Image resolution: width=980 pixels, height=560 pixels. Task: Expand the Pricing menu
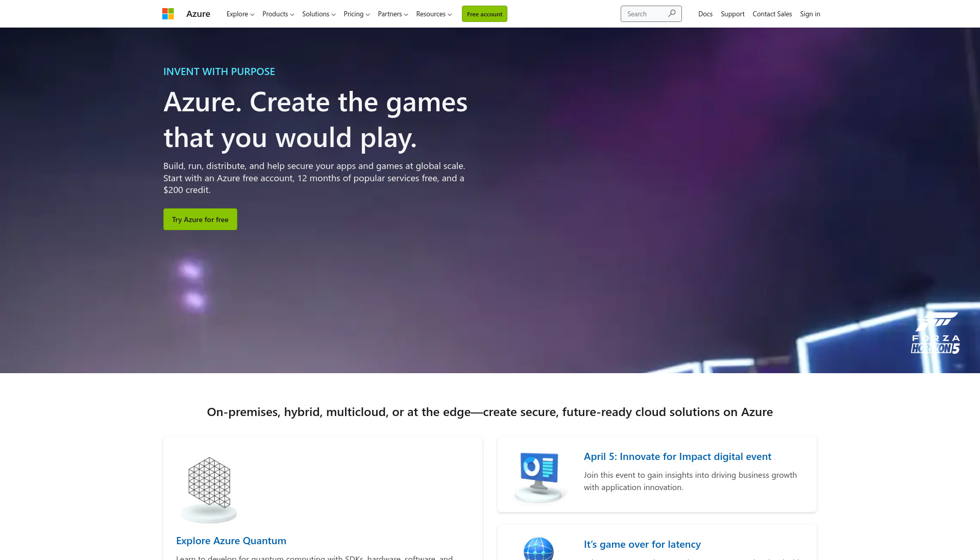point(357,14)
